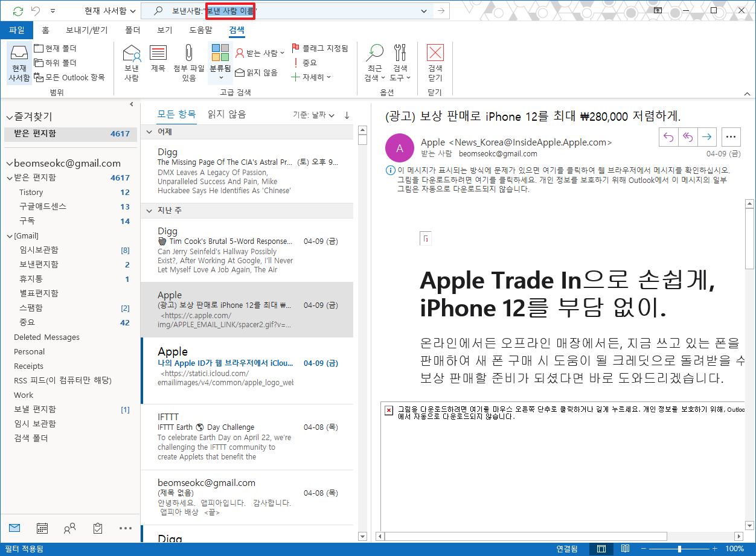Open the 기준: 날짜 sort dropdown
The image size is (756, 556).
click(314, 115)
